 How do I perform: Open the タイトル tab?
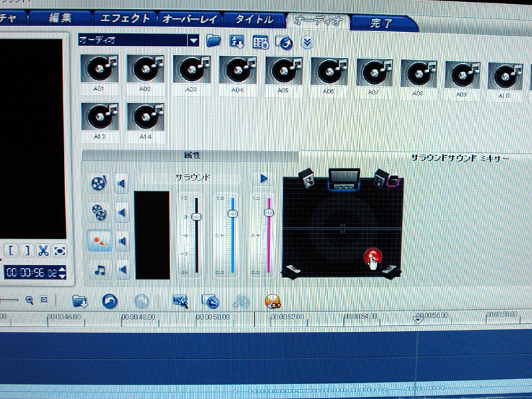click(x=254, y=20)
